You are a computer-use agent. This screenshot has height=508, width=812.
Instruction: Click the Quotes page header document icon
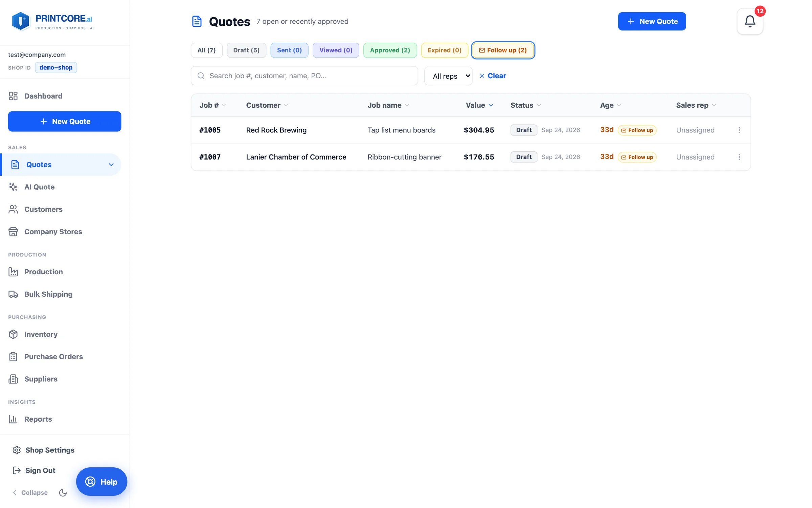197,21
